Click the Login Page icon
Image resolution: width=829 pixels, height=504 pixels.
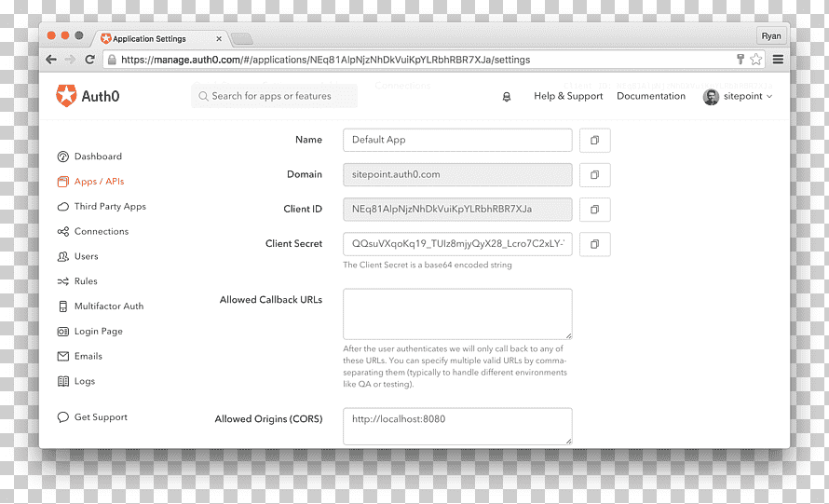(63, 332)
